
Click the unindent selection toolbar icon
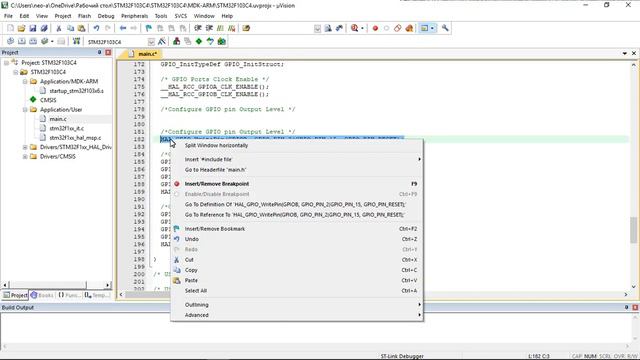click(209, 28)
